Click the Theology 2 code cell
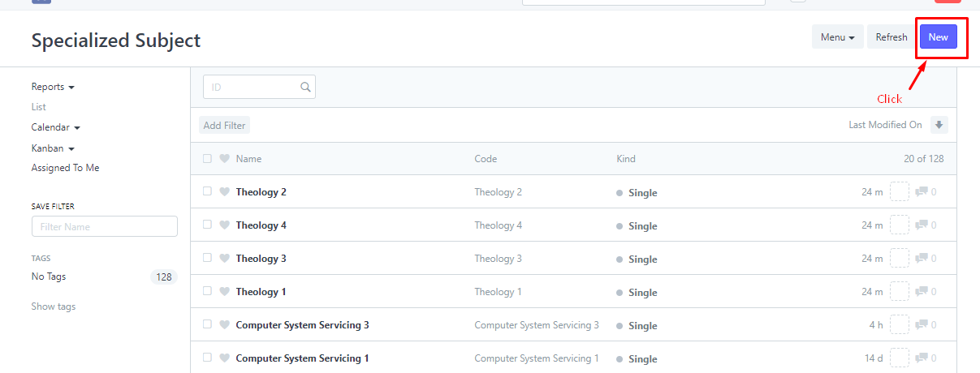This screenshot has width=980, height=373. (498, 192)
